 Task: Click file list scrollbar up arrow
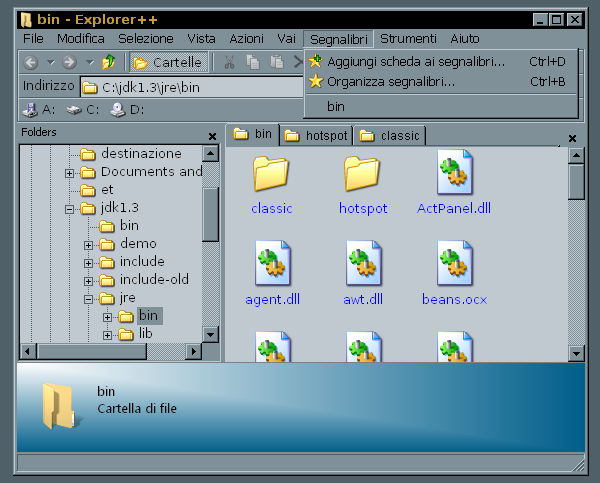pos(576,155)
